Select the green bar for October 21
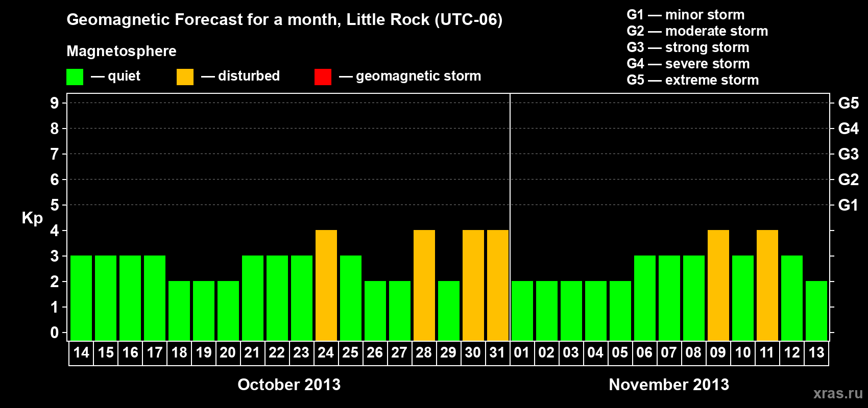The width and height of the screenshot is (868, 408). [253, 298]
